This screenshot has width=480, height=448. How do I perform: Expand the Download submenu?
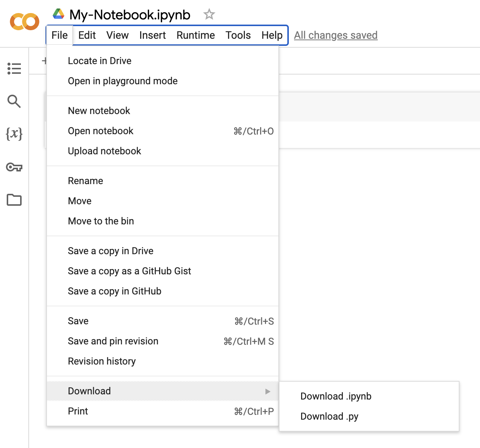[89, 391]
